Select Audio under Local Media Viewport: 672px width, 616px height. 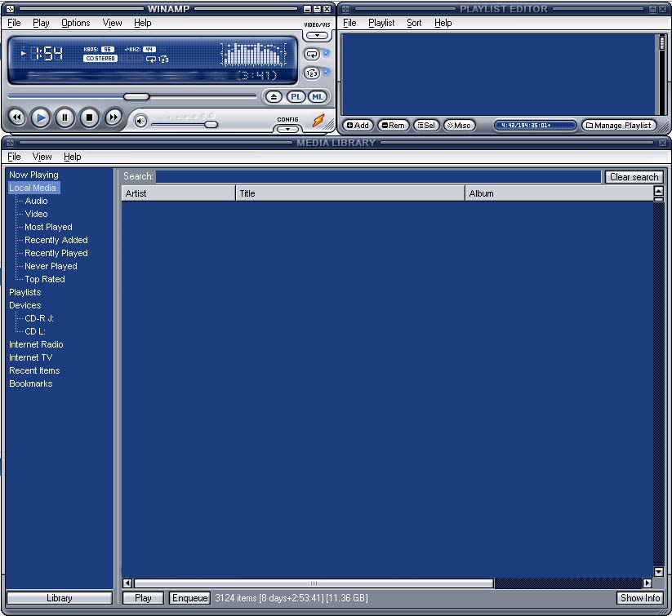[37, 201]
